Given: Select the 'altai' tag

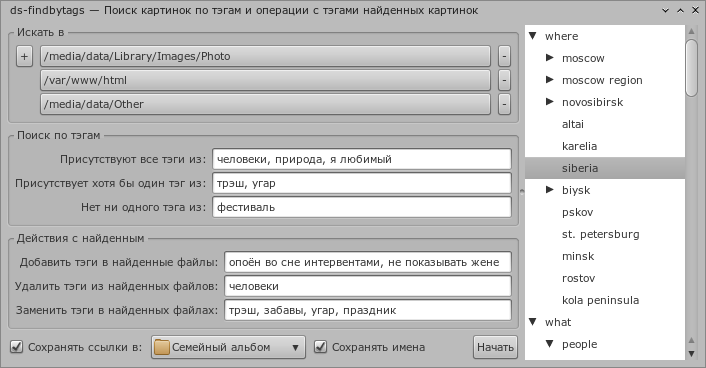Looking at the screenshot, I should point(573,124).
